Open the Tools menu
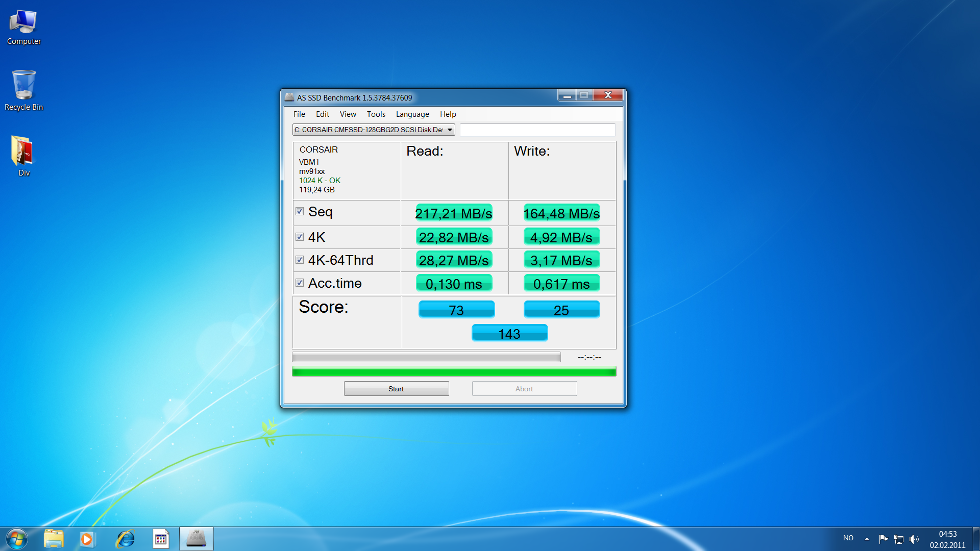Image resolution: width=980 pixels, height=551 pixels. (376, 114)
